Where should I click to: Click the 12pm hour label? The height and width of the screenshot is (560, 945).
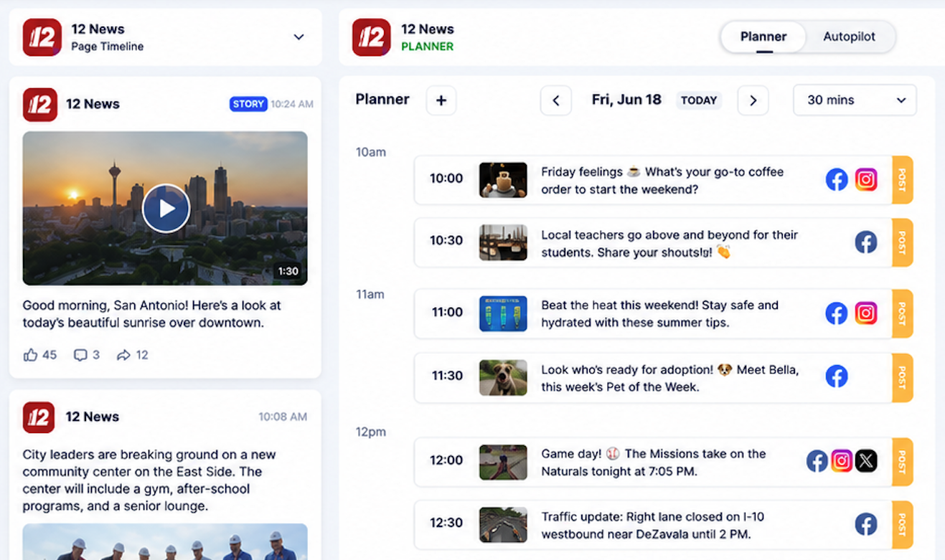[371, 432]
